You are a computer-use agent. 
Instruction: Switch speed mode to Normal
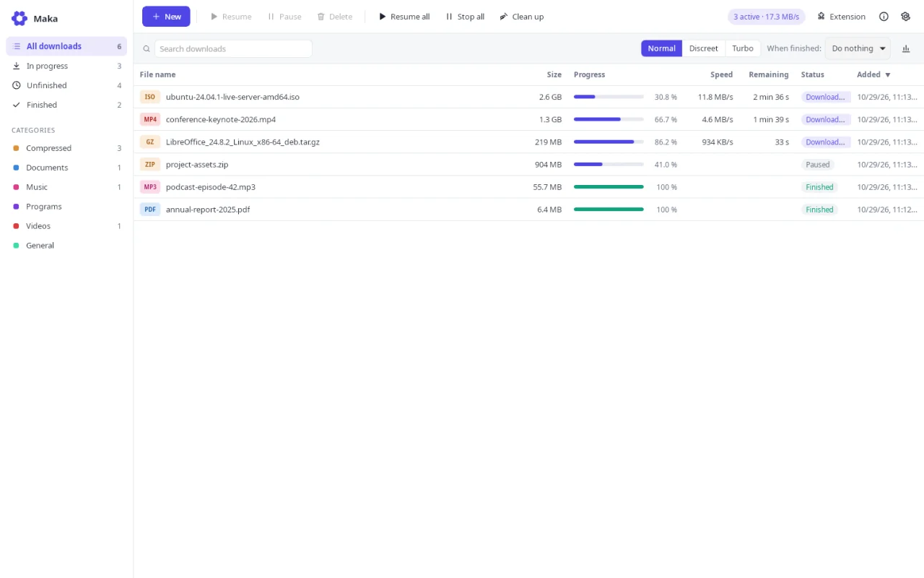coord(661,48)
